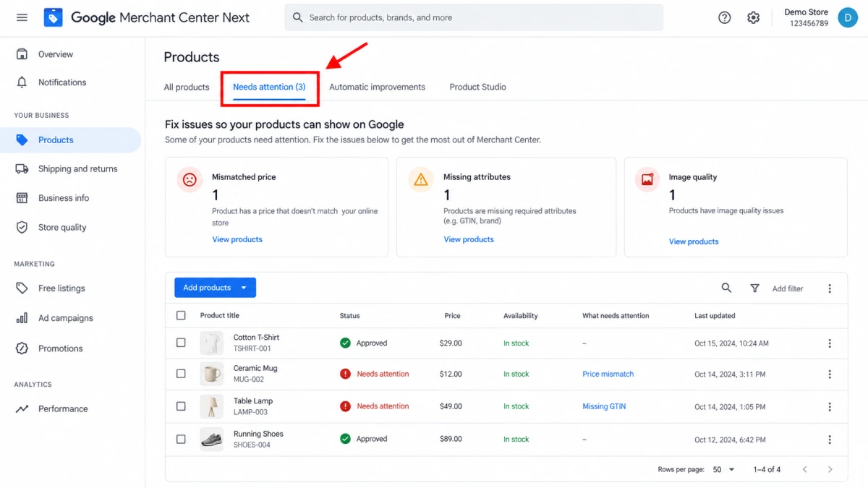Viewport: 868px width, 488px height.
Task: Click the Availability column header
Action: coord(521,316)
